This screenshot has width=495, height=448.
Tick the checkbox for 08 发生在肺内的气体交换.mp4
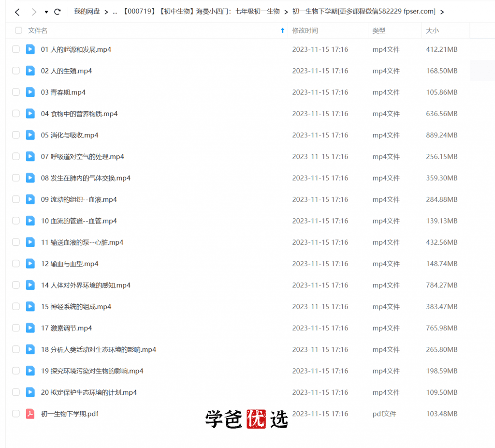tap(16, 178)
